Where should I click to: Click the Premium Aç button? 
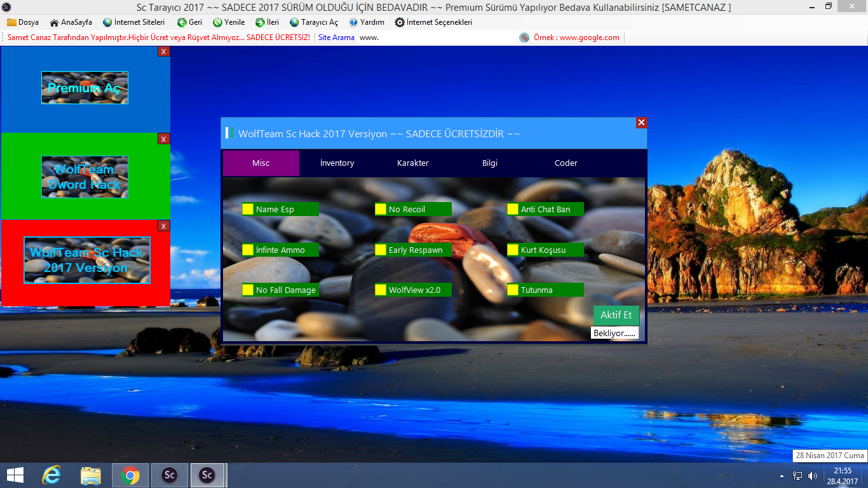[85, 88]
